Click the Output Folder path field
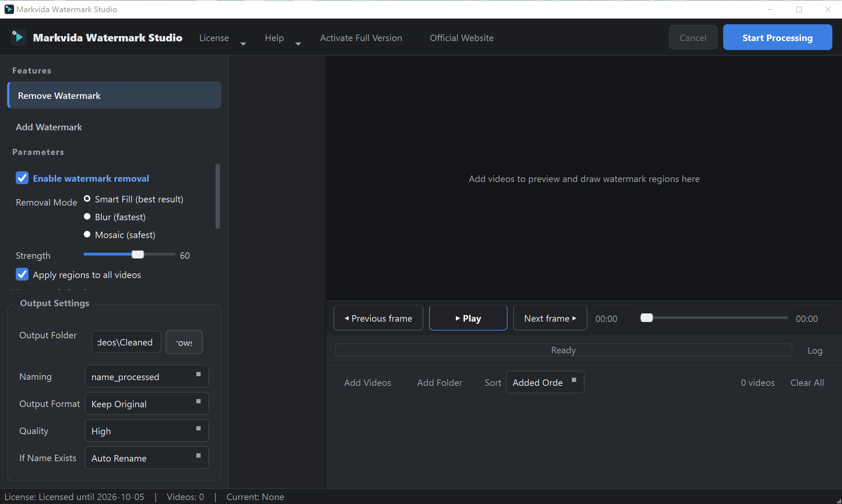842x504 pixels. (126, 342)
